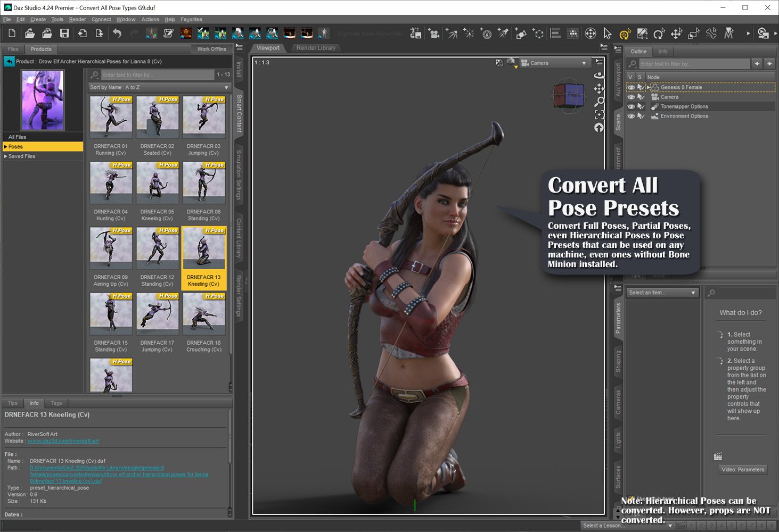Toggle visibility of the Camera node
Image resolution: width=779 pixels, height=532 pixels.
[632, 97]
